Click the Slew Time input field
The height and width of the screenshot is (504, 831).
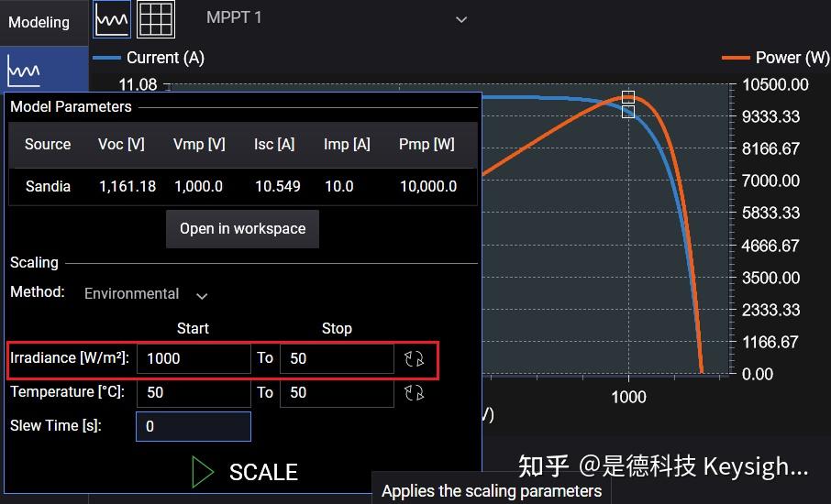click(x=194, y=426)
